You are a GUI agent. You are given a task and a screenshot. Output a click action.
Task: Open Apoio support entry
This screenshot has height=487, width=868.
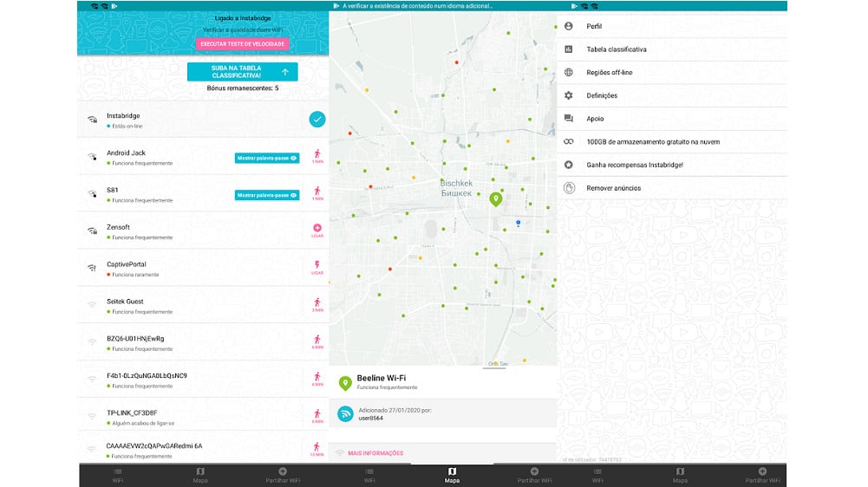(x=672, y=119)
